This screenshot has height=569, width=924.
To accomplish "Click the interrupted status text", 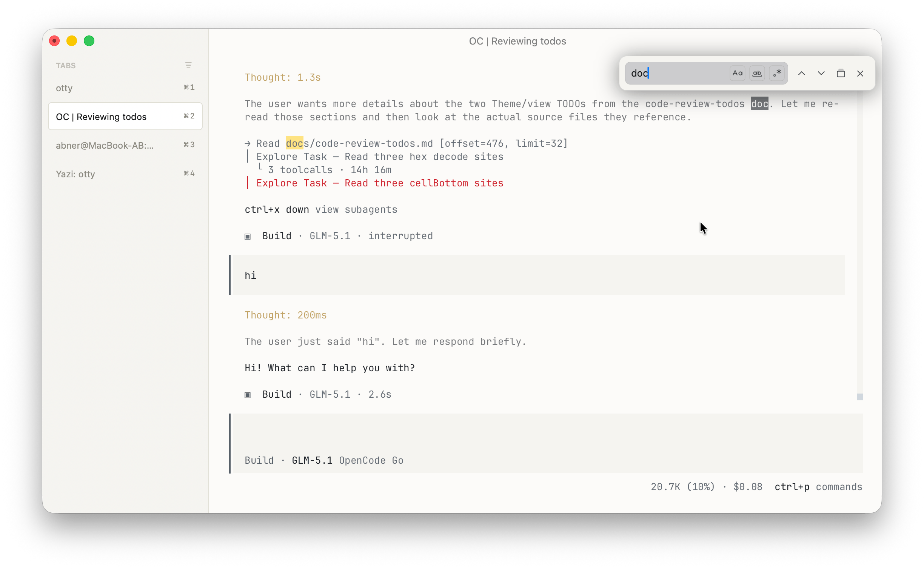I will pyautogui.click(x=400, y=236).
